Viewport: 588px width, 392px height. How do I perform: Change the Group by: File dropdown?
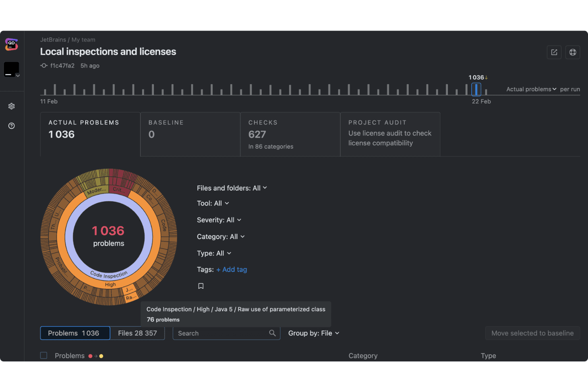point(314,333)
